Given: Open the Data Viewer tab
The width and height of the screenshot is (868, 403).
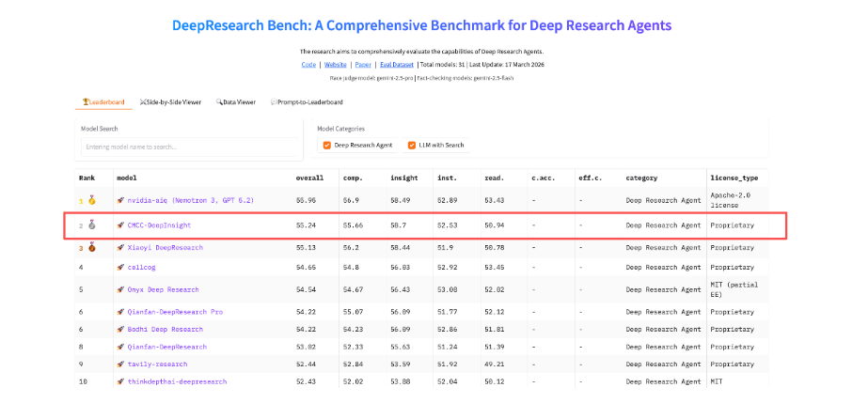Looking at the screenshot, I should click(237, 101).
